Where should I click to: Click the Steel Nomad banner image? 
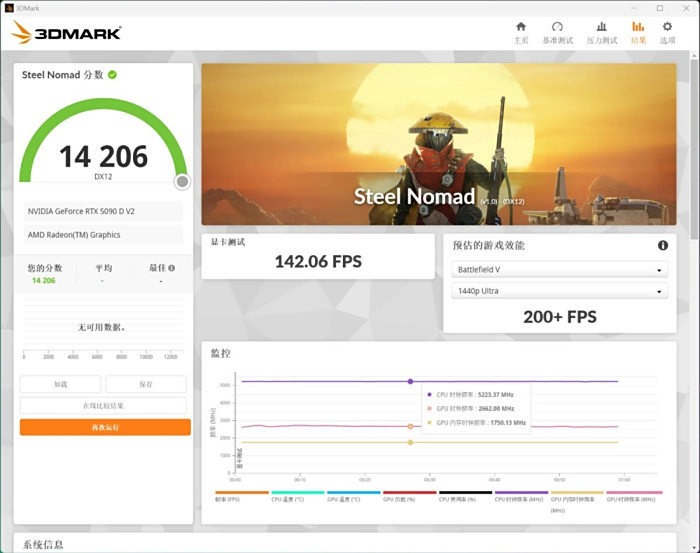[x=439, y=144]
